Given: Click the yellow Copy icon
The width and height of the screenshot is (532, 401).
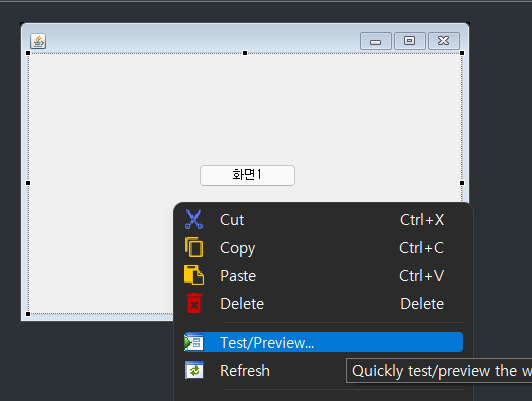Looking at the screenshot, I should click(x=194, y=247).
